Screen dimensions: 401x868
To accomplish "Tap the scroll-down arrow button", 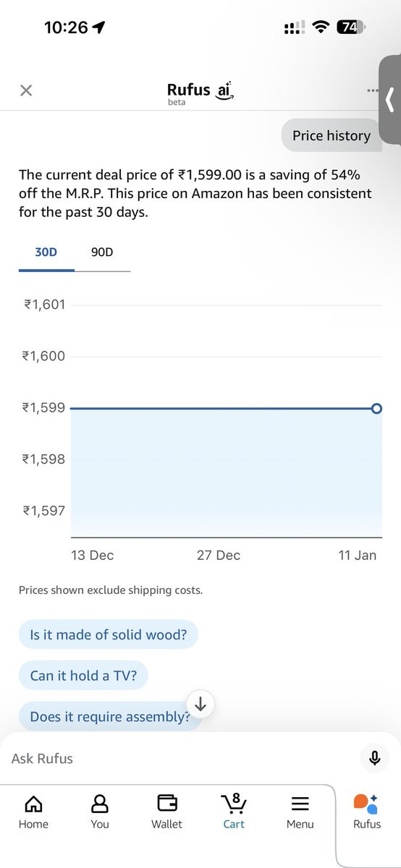I will pyautogui.click(x=201, y=703).
